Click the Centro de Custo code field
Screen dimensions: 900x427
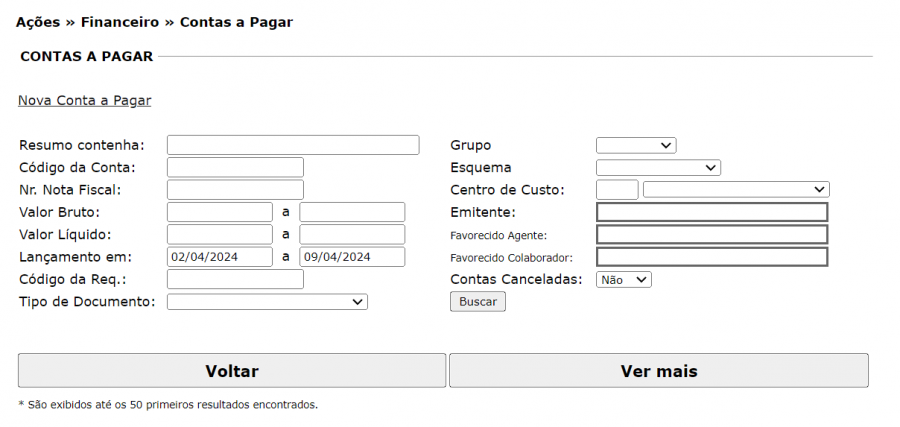point(617,190)
